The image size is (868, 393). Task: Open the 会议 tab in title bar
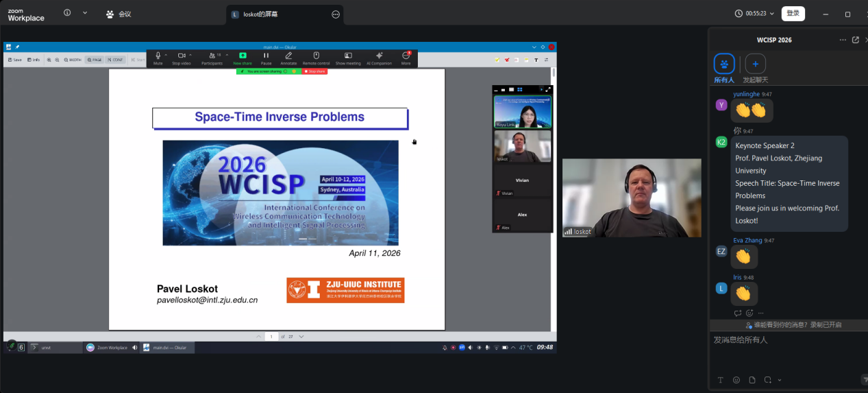(x=119, y=14)
